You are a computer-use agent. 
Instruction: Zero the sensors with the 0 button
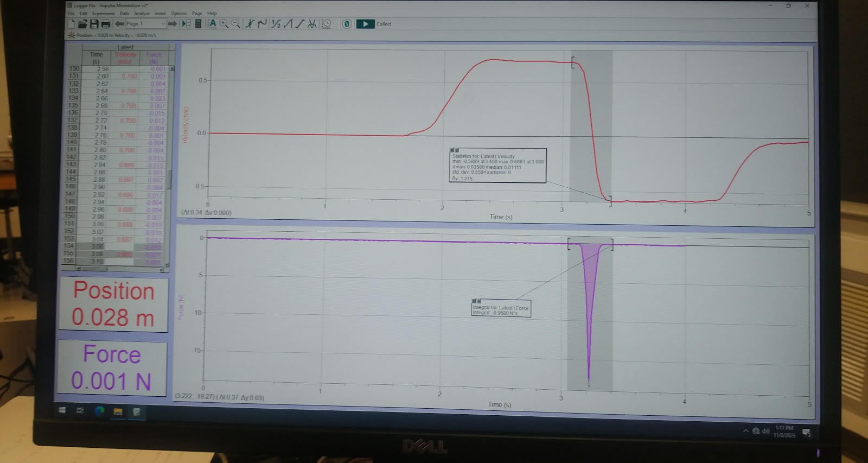[347, 24]
